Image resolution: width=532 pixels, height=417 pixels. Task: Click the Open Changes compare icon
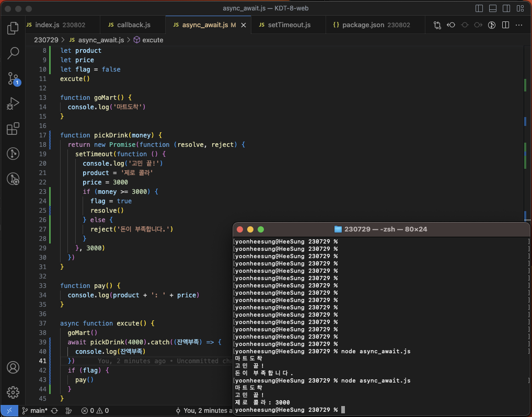tap(437, 25)
